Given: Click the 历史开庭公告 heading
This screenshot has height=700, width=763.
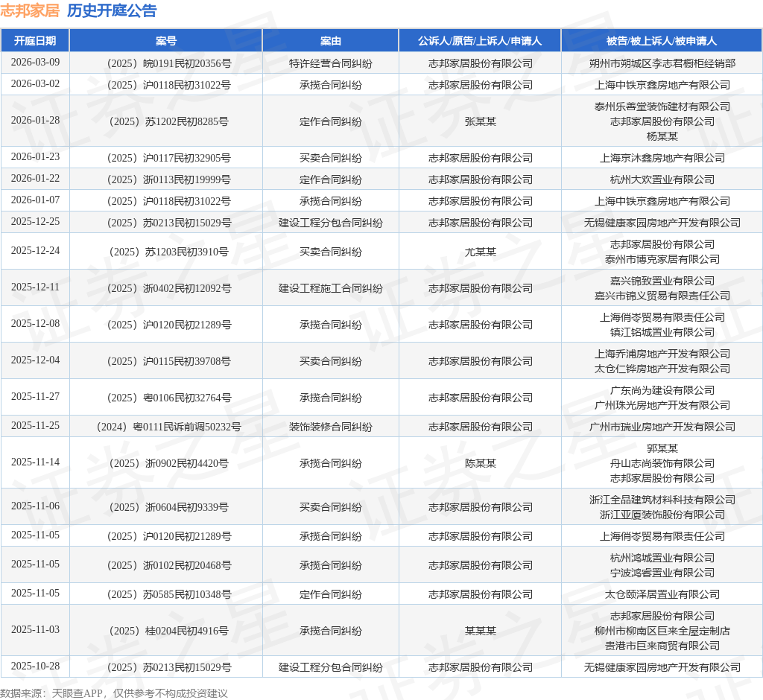Looking at the screenshot, I should click(x=112, y=10).
